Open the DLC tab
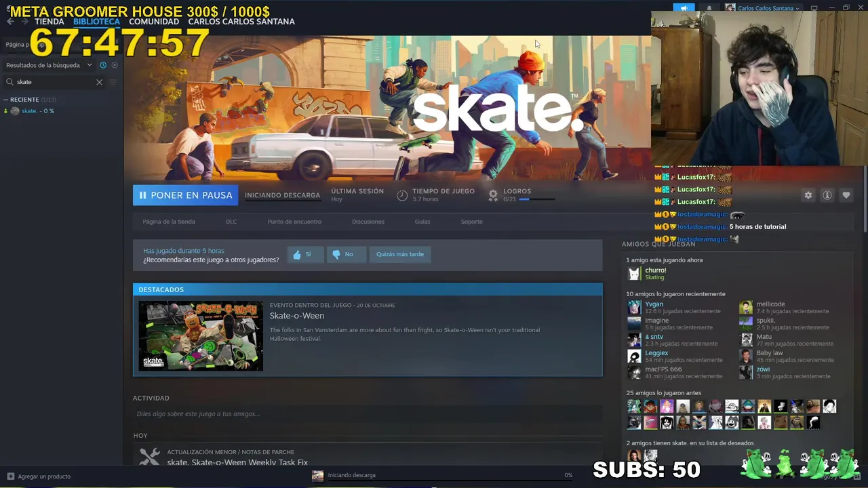The height and width of the screenshot is (488, 868). click(231, 222)
